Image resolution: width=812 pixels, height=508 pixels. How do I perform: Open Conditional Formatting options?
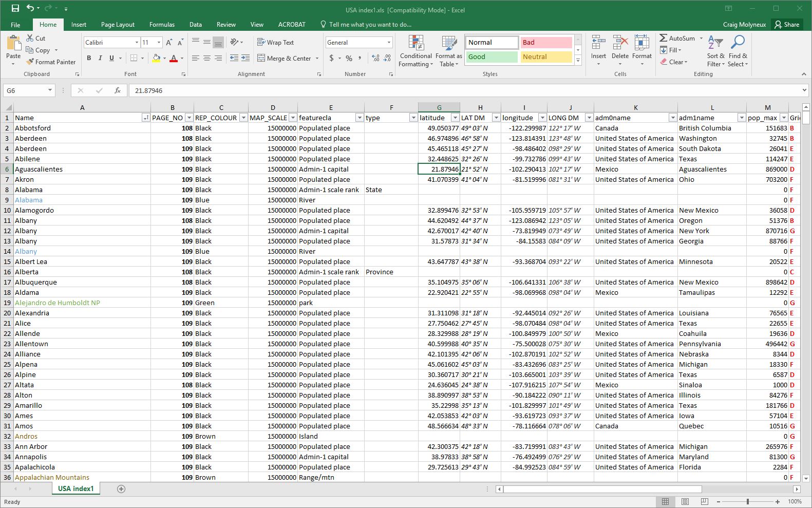(416, 51)
